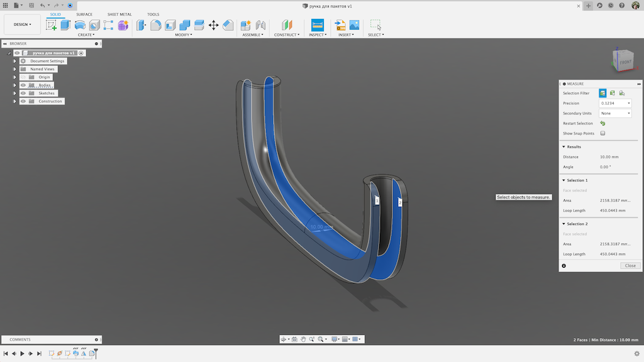Choose the Extrude tool icon
Screen dimensions: 644x362
pos(65,25)
